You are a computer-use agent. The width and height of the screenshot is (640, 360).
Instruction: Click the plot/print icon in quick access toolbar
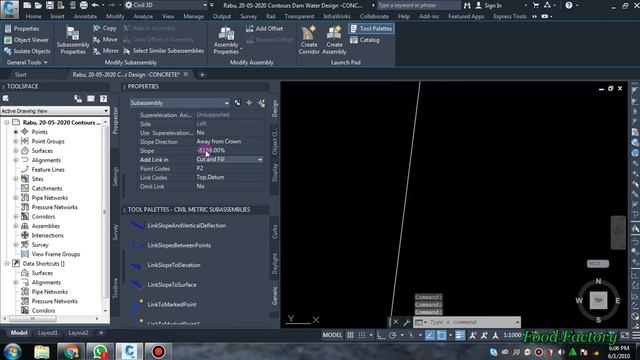point(84,5)
